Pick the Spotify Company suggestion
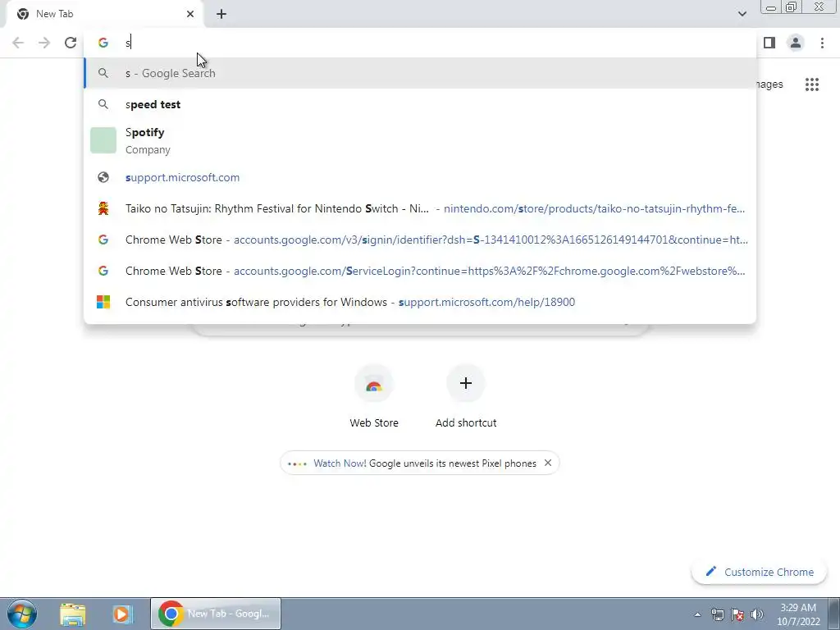Image resolution: width=840 pixels, height=630 pixels. tap(420, 140)
